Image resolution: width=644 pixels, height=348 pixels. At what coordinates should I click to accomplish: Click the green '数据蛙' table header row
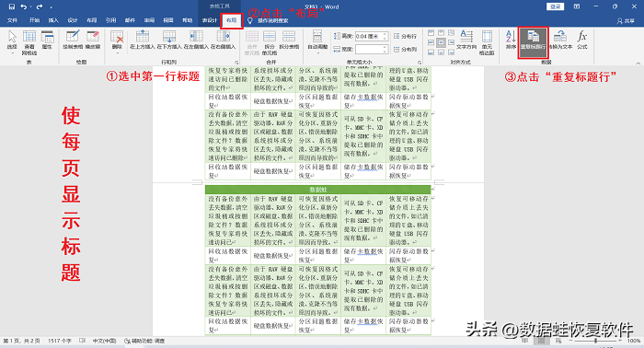318,190
